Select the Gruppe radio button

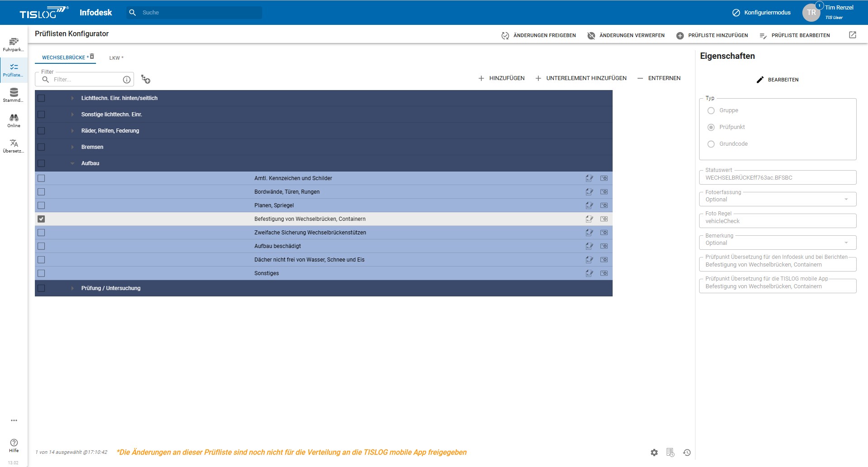click(x=711, y=110)
